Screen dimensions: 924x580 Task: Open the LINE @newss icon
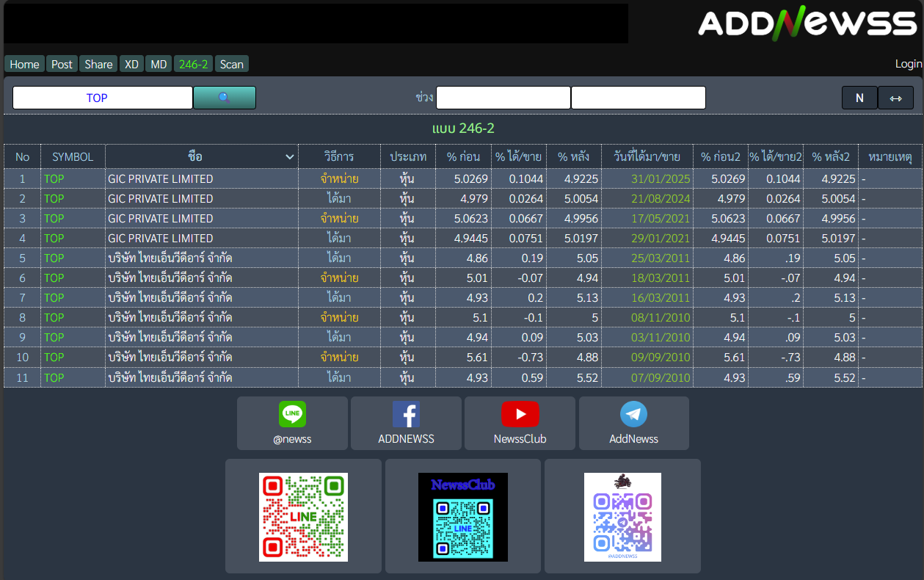click(x=292, y=414)
